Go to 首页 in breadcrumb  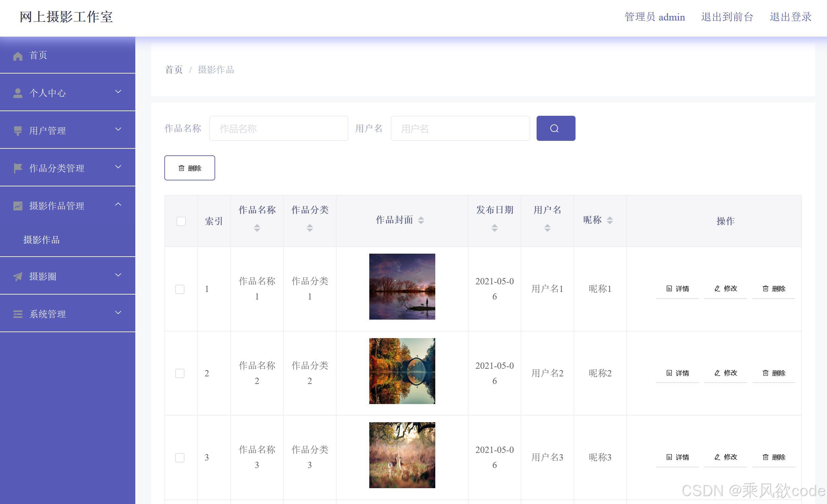click(174, 70)
